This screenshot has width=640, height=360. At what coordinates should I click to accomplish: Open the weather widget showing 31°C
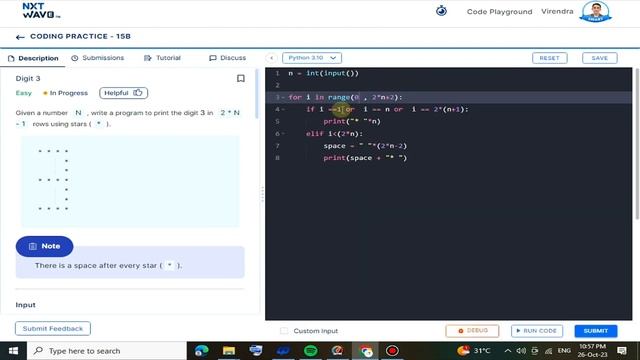(x=473, y=351)
